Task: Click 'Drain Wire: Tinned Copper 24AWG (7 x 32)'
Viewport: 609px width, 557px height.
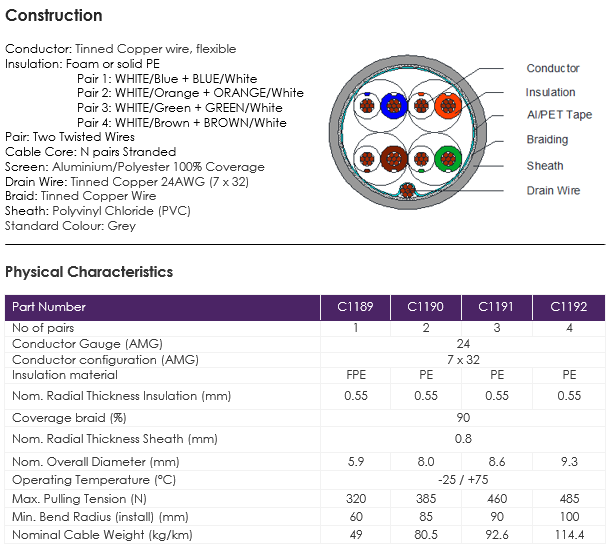Action: coord(127,182)
